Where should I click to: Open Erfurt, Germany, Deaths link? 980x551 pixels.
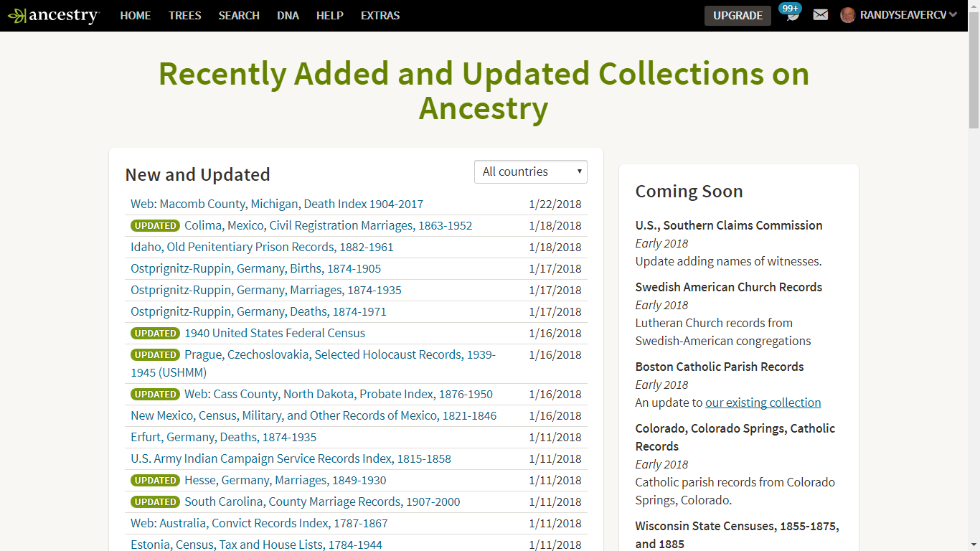[x=223, y=437]
